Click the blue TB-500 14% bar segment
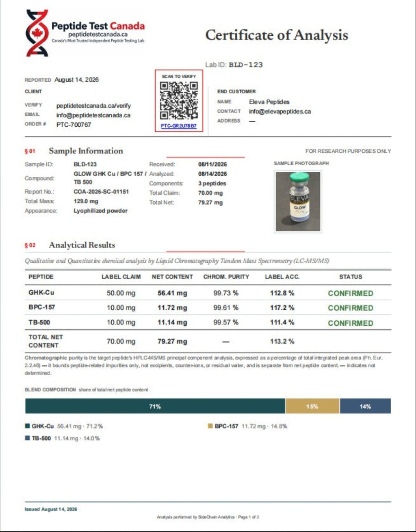This screenshot has width=416, height=532. click(365, 406)
